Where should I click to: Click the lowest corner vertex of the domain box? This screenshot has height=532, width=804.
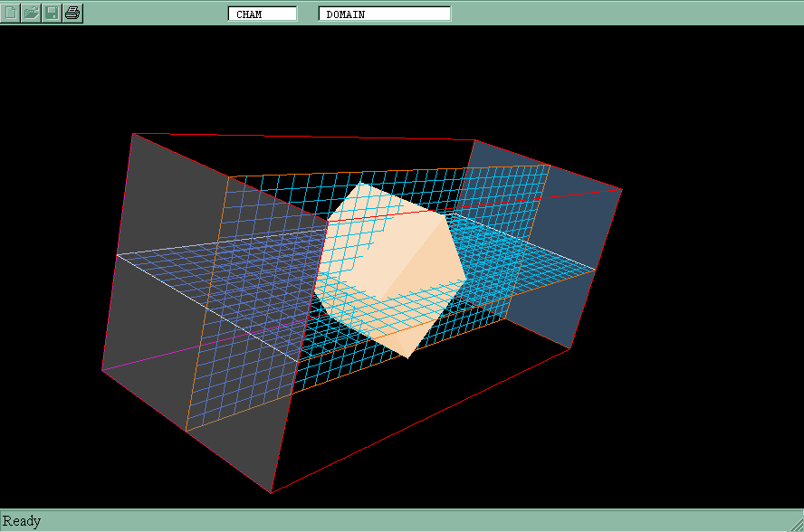272,493
